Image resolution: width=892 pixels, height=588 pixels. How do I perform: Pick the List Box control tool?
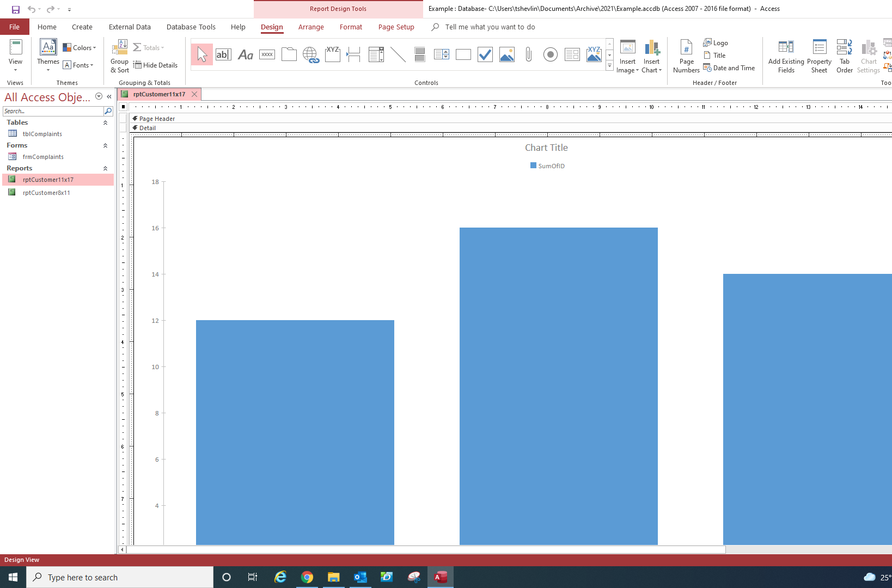point(442,54)
